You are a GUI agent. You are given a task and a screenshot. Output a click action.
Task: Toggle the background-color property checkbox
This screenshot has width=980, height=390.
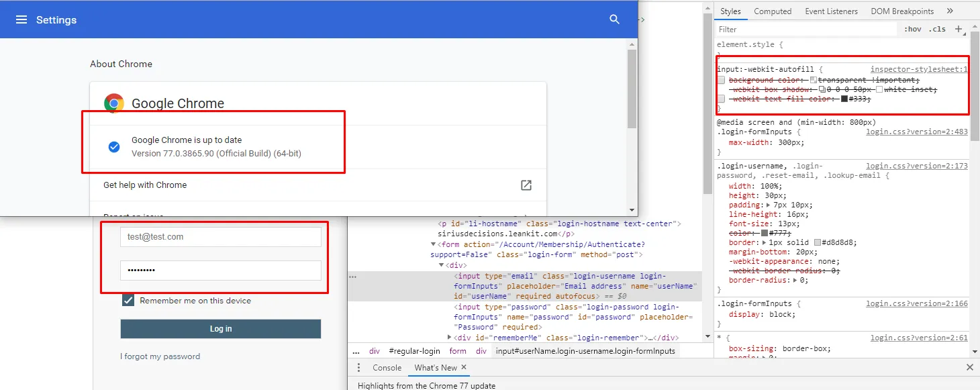pos(721,80)
